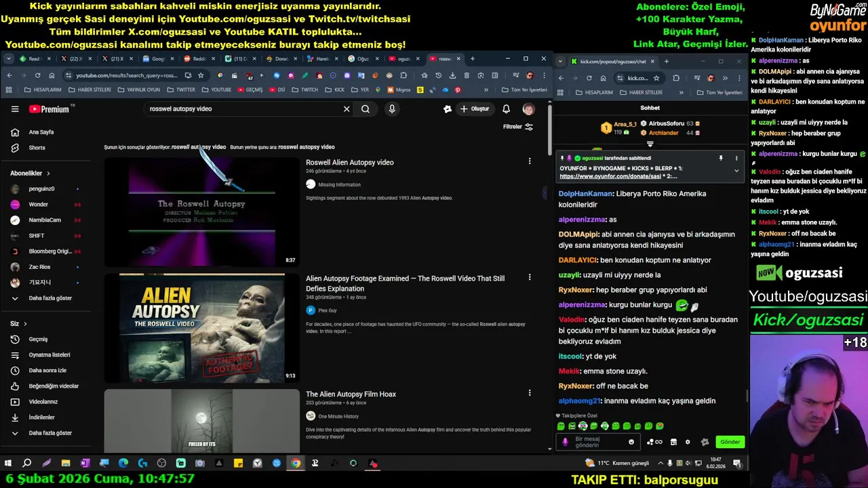This screenshot has width=868, height=488.
Task: Open the TWITCH bookmarks folder
Action: tap(305, 89)
